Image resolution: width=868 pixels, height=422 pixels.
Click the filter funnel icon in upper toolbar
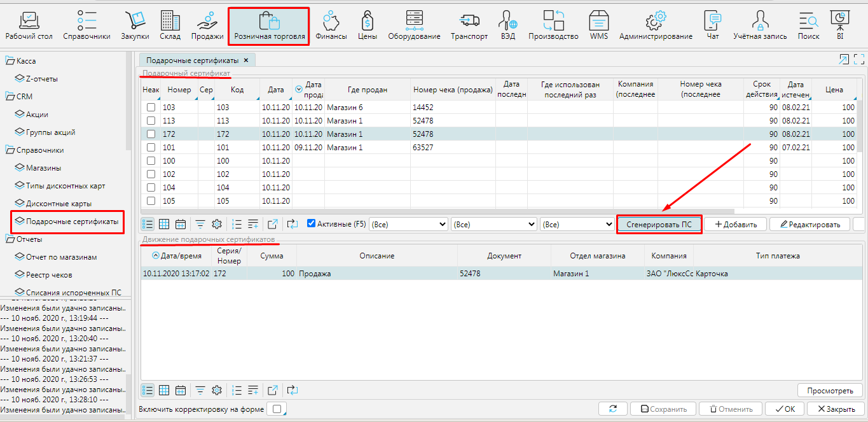click(200, 224)
